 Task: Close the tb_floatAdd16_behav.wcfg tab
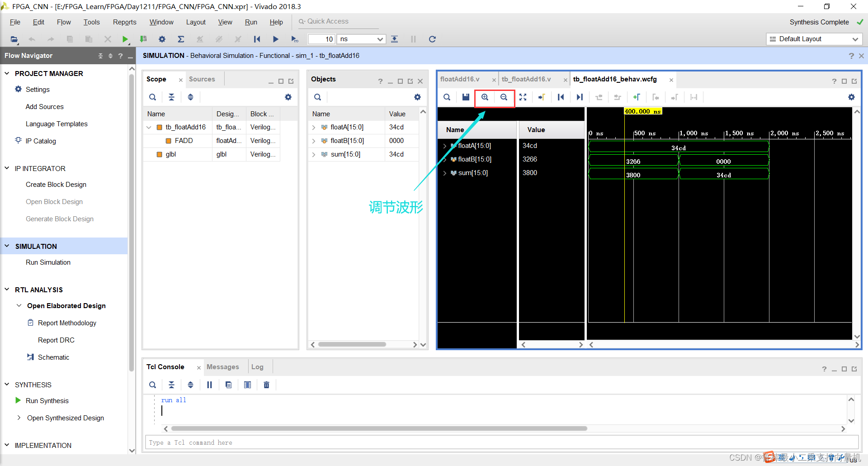pos(671,80)
